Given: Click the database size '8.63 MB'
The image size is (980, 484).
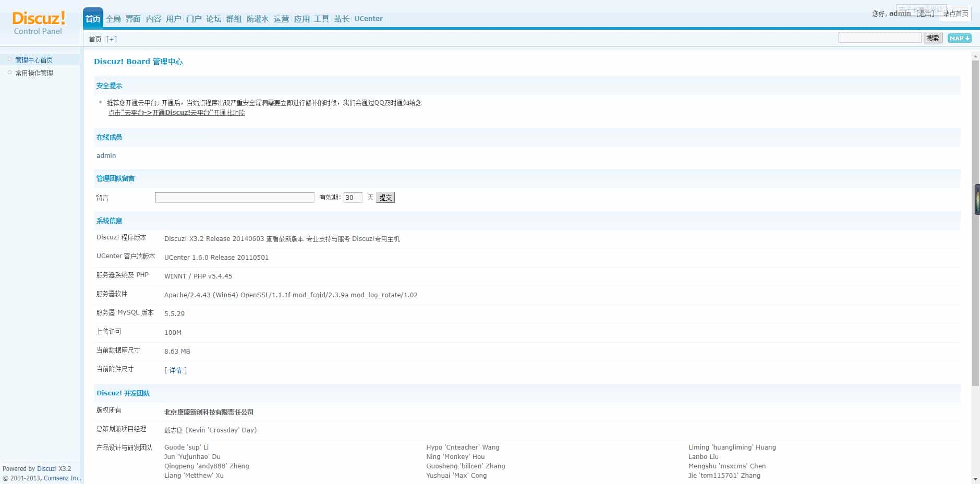Looking at the screenshot, I should (x=177, y=352).
